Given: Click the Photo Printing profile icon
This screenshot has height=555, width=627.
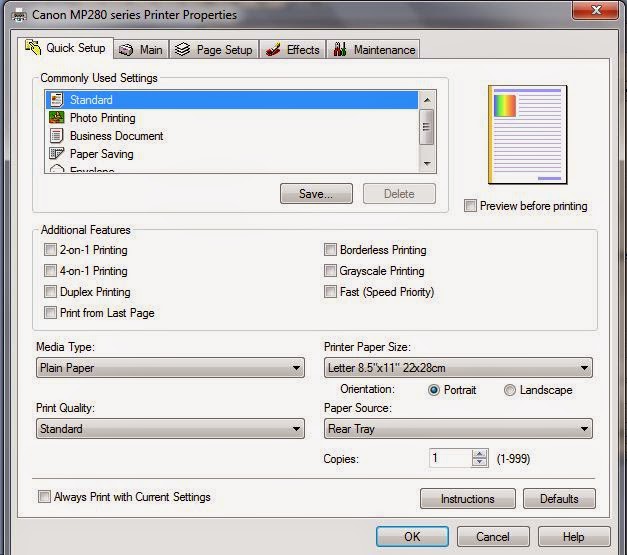Looking at the screenshot, I should 56,118.
